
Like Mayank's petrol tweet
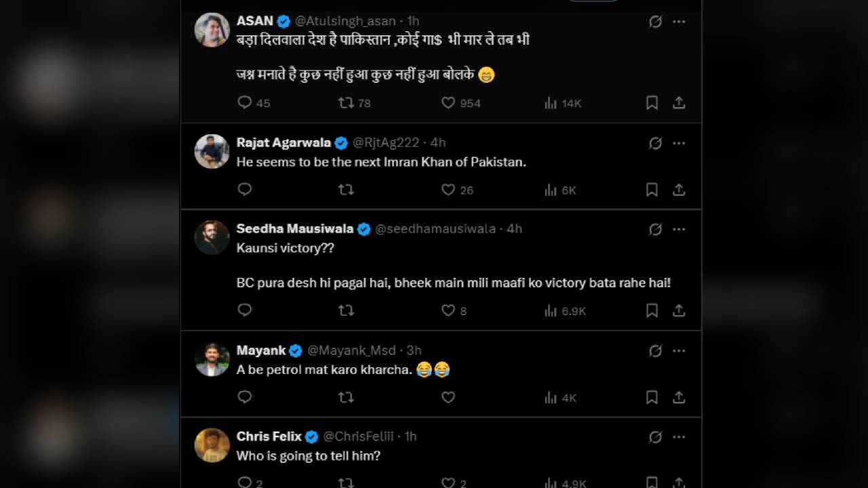(x=448, y=397)
